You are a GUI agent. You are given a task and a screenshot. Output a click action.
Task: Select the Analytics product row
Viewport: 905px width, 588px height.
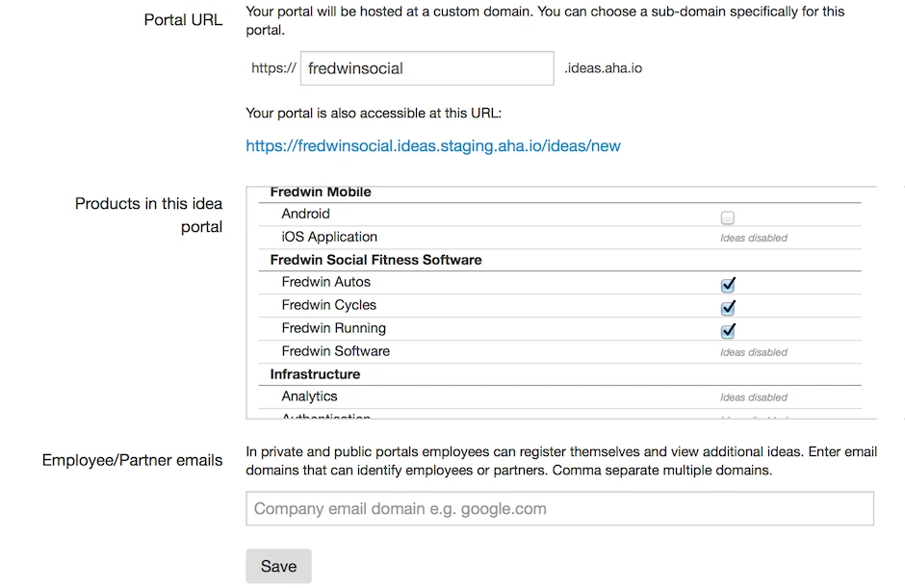click(309, 396)
